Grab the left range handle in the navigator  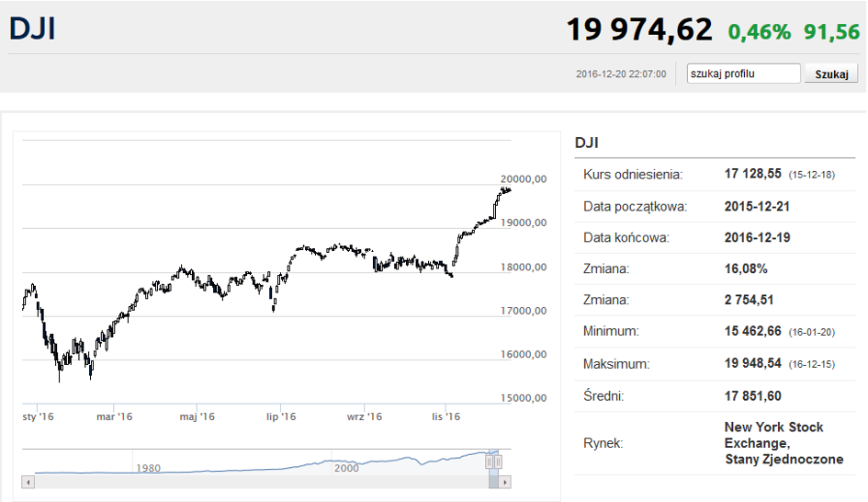(x=490, y=462)
